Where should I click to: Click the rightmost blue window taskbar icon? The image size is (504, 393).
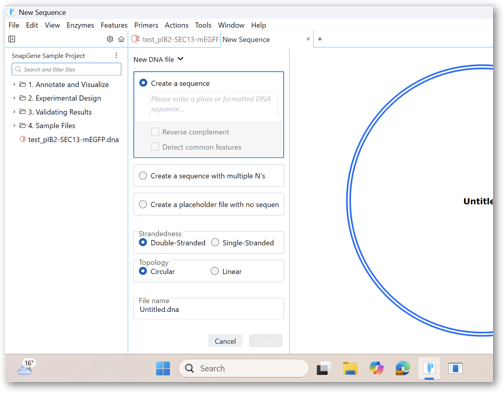pos(455,368)
